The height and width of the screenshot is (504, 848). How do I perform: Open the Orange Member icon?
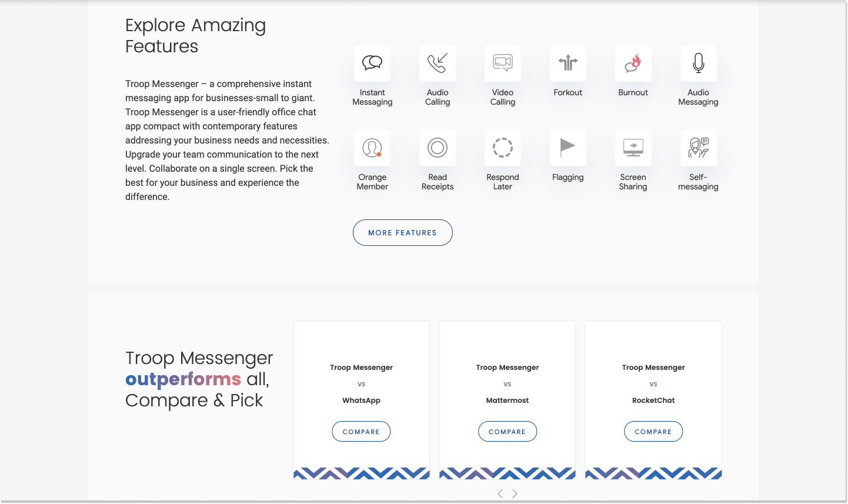(x=372, y=148)
